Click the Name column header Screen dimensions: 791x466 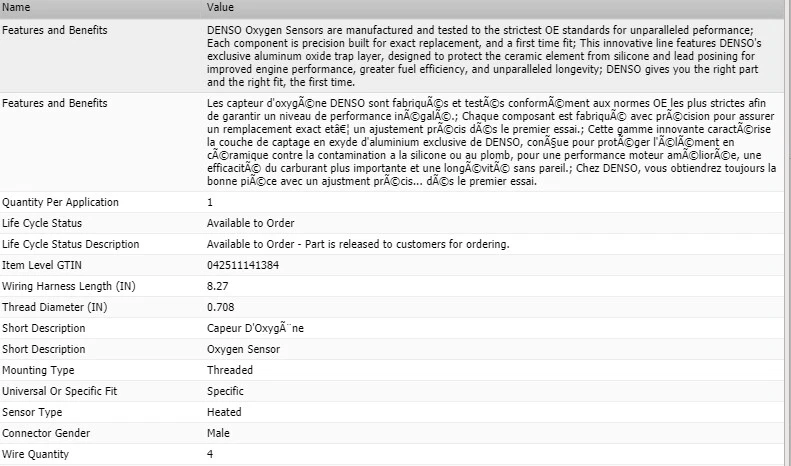[16, 8]
